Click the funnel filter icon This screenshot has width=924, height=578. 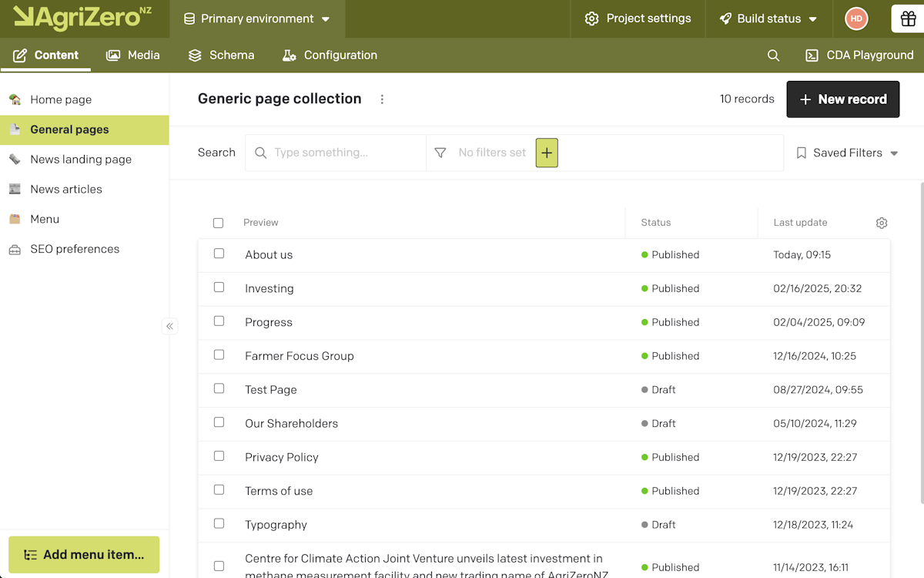440,153
